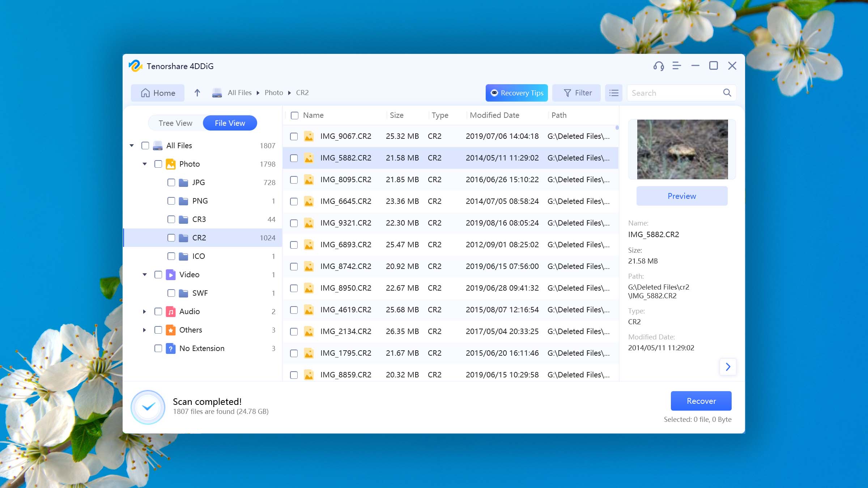Click the PNG folder icon

pos(184,201)
